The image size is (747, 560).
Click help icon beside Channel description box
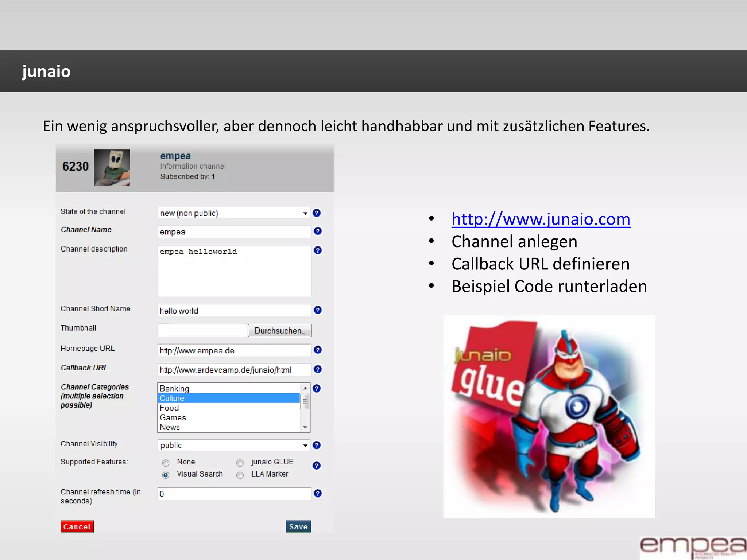coord(318,250)
